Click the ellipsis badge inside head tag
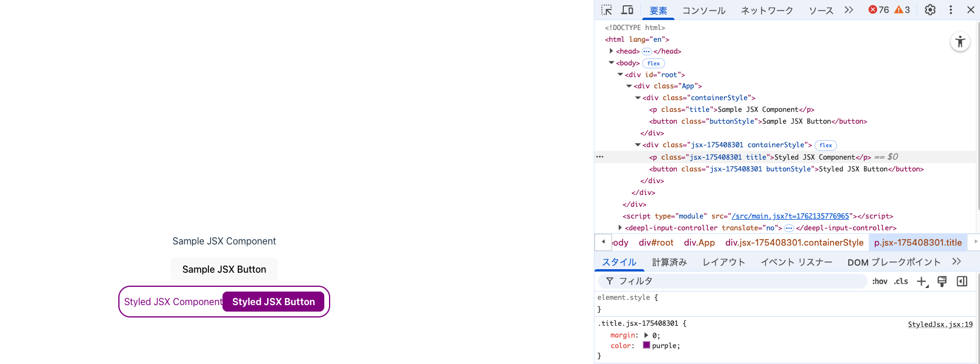980x364 pixels. 646,51
